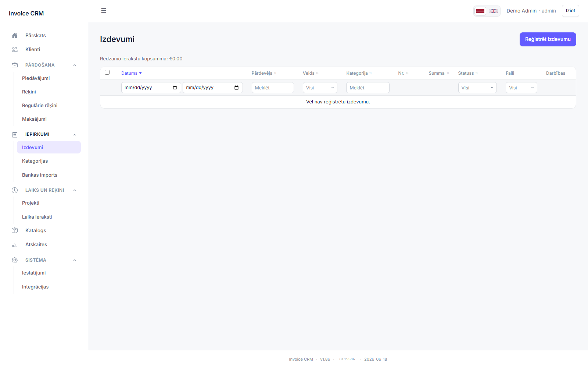Click 'Redzamo ierakstu kopsumma: €0.00' text

141,59
